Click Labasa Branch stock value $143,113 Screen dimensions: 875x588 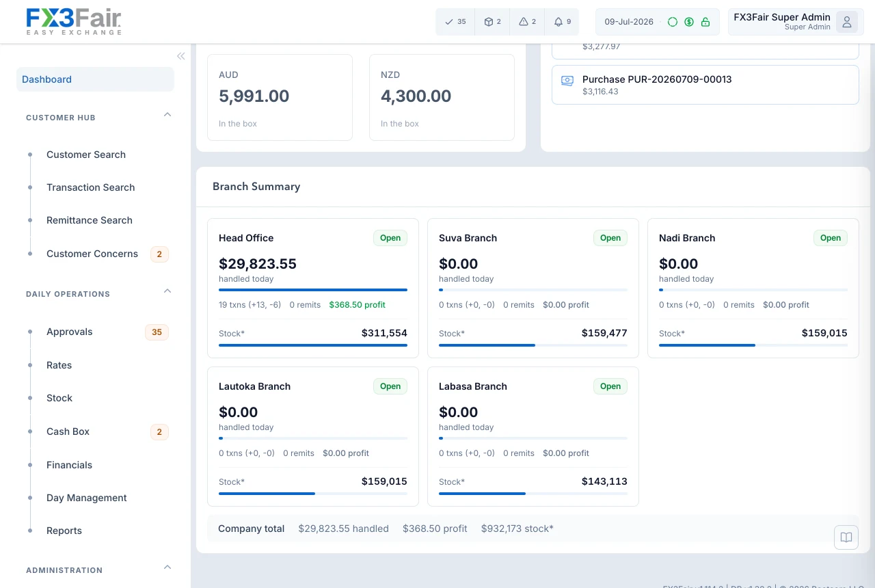click(x=604, y=481)
